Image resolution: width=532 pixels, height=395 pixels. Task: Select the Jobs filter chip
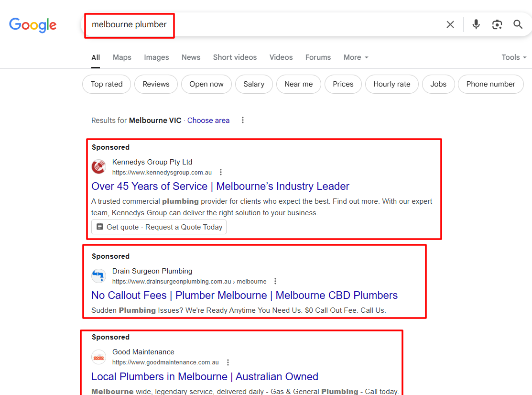point(438,84)
